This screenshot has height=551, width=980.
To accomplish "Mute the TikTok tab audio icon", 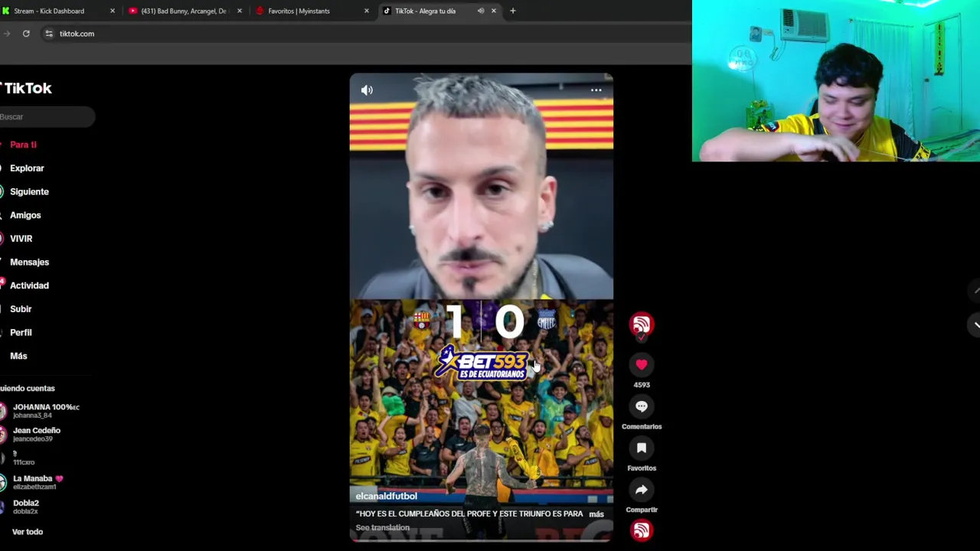I will coord(481,11).
